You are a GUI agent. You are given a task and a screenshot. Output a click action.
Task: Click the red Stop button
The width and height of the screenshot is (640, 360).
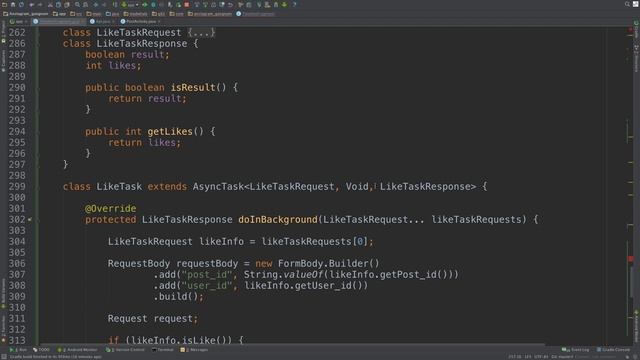click(x=187, y=4)
